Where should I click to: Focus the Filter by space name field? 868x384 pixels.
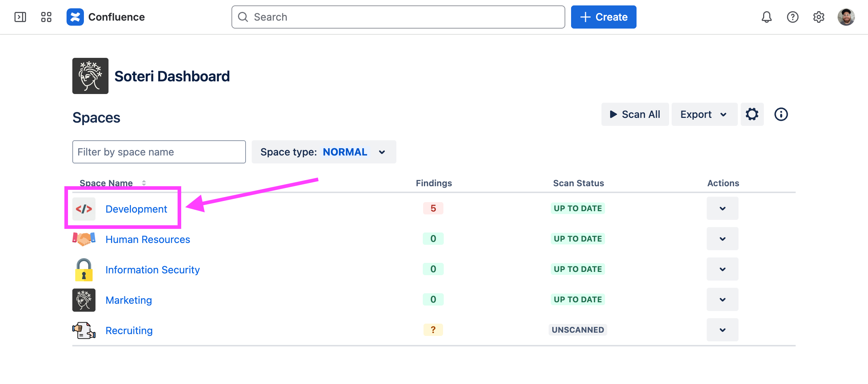click(159, 152)
